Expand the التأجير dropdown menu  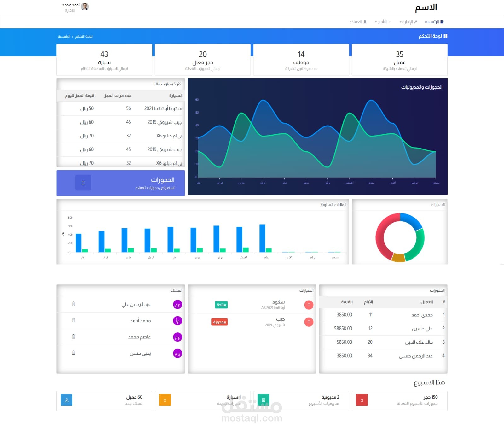383,22
